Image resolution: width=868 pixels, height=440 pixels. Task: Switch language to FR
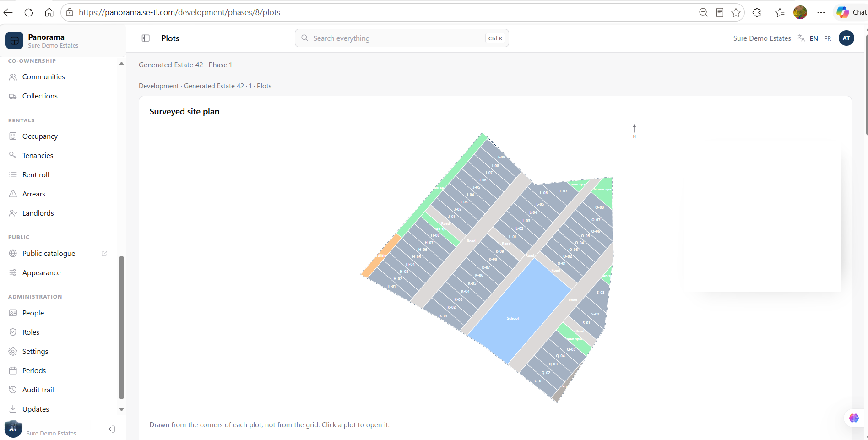click(827, 38)
